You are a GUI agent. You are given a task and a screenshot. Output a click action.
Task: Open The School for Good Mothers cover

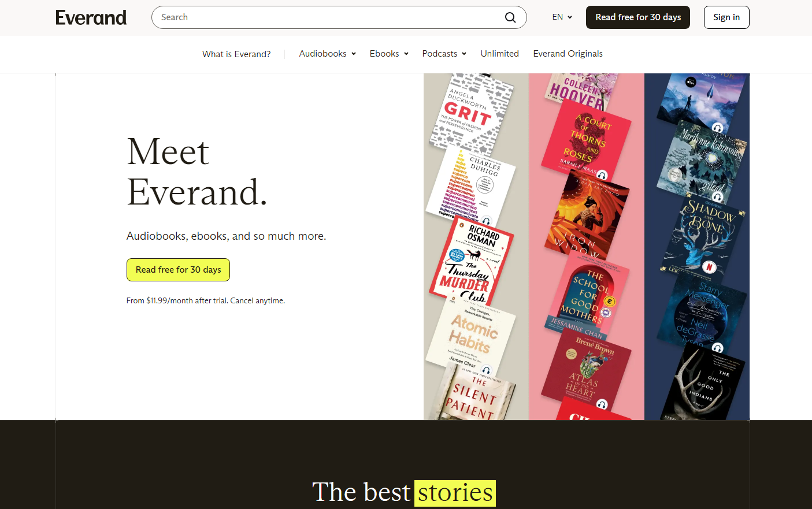coord(587,297)
